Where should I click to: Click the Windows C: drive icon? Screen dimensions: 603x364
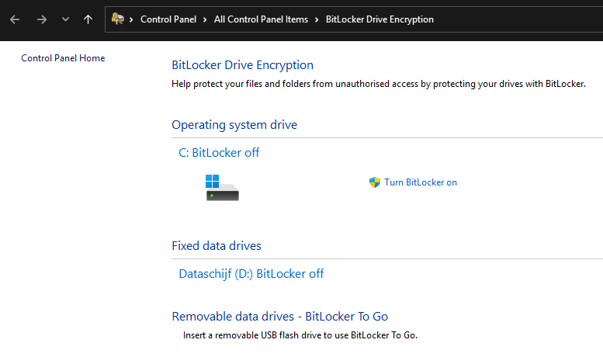[222, 187]
